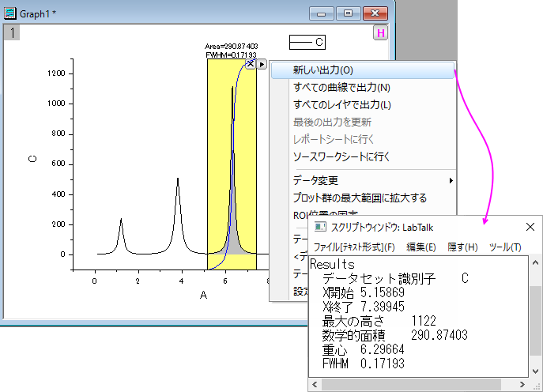Viewport: 543px width, 392px height.
Task: Click the horizontal scrollbar left arrow
Action: pos(315,384)
